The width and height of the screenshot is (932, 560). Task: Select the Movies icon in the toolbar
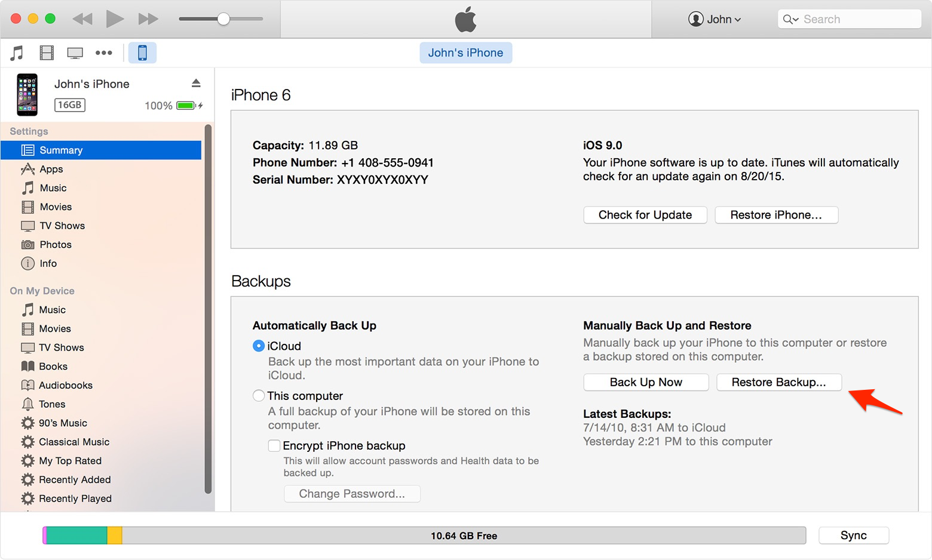tap(45, 53)
